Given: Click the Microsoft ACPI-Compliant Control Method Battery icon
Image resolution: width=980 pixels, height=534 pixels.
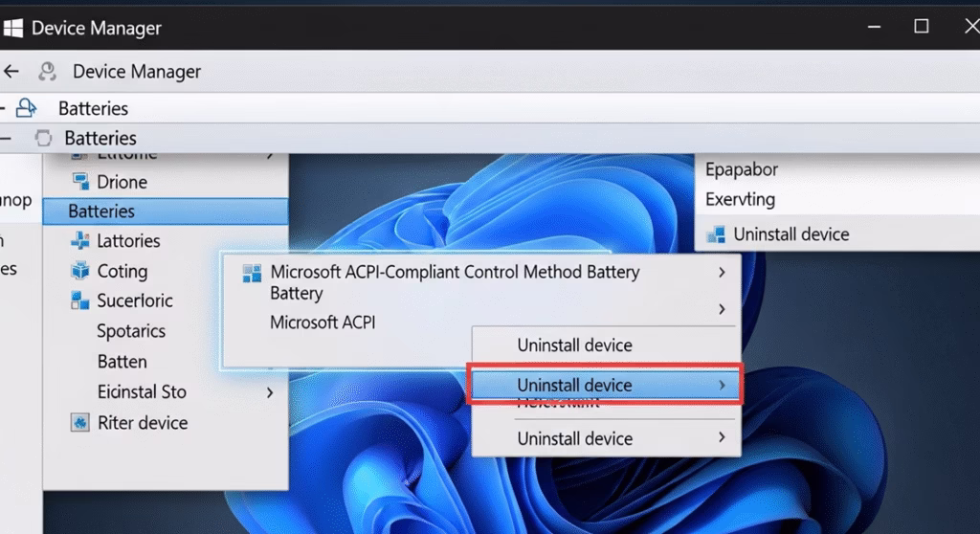Looking at the screenshot, I should 252,274.
